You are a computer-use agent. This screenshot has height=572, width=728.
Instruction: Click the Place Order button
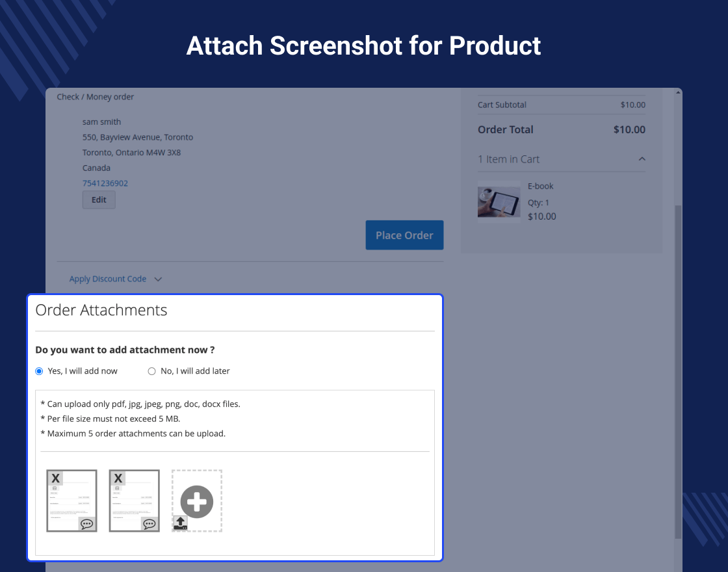[x=404, y=235]
